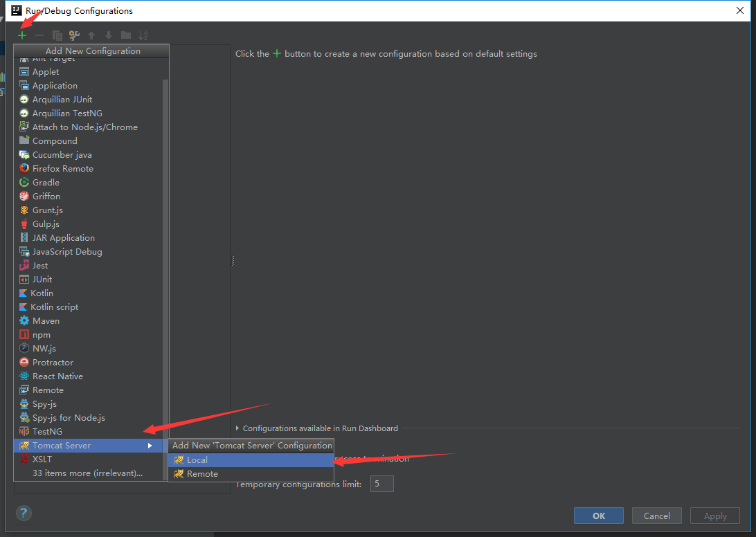The image size is (756, 537).
Task: Click the Protractor icon
Action: (x=24, y=362)
